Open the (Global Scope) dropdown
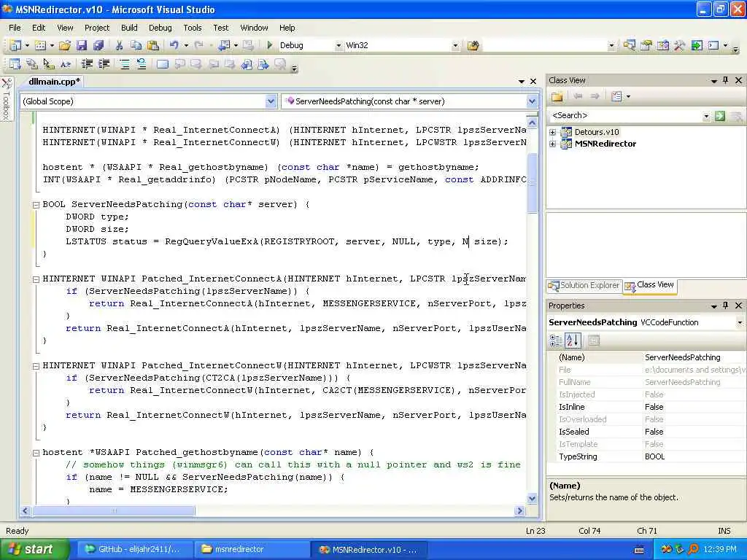 tap(271, 101)
